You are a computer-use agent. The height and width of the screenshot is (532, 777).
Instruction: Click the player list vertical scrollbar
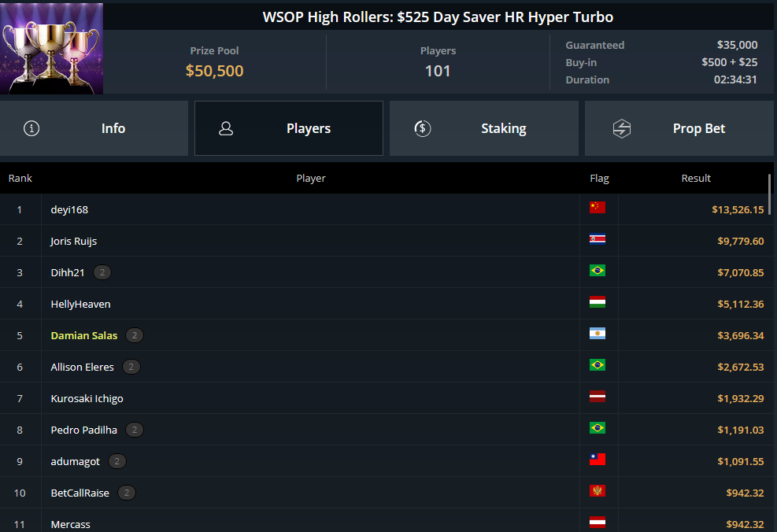[x=770, y=189]
